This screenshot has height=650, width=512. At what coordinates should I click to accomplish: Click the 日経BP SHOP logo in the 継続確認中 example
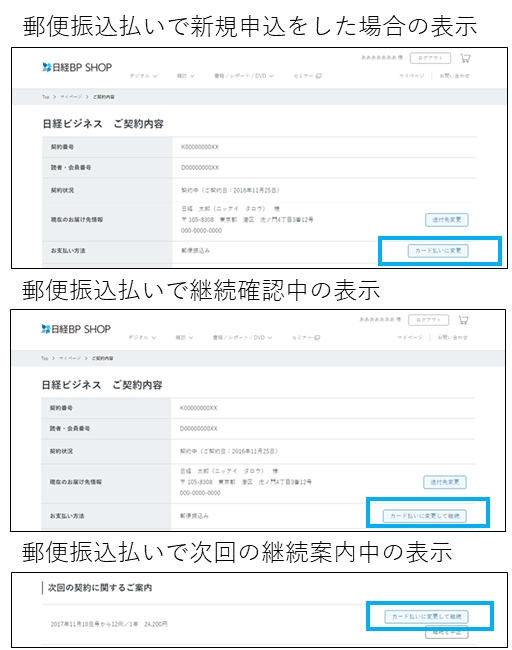pos(76,329)
